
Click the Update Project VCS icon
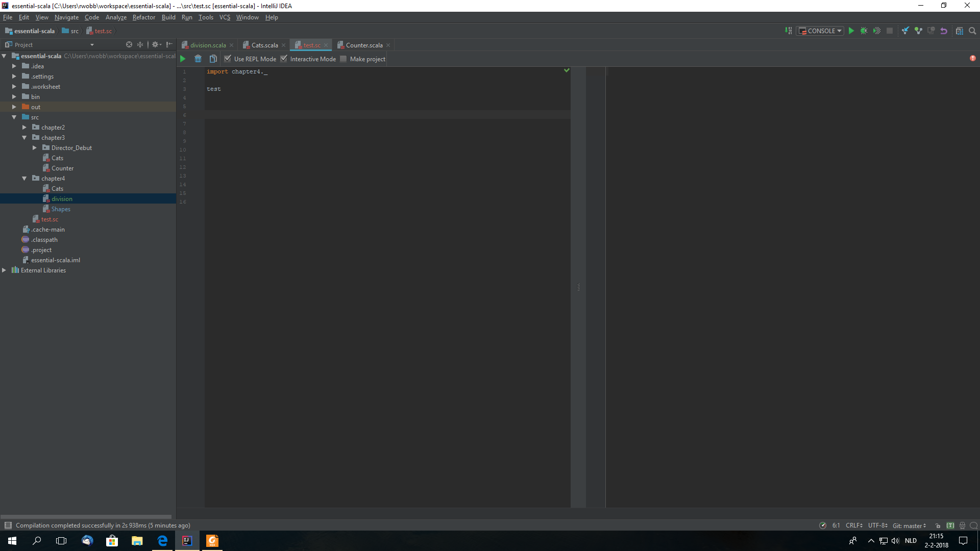click(905, 31)
